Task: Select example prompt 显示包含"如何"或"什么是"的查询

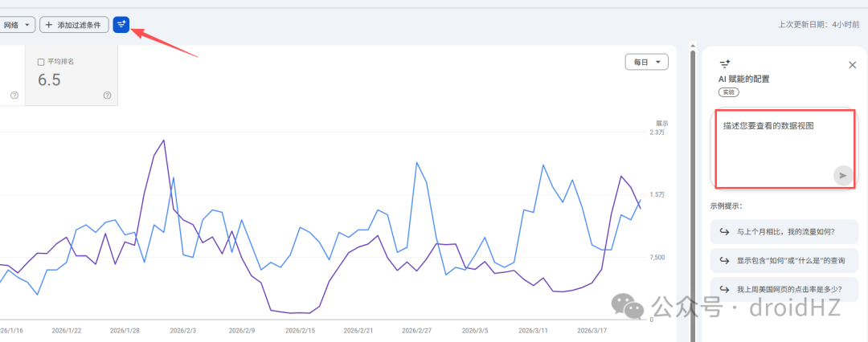Action: point(784,261)
